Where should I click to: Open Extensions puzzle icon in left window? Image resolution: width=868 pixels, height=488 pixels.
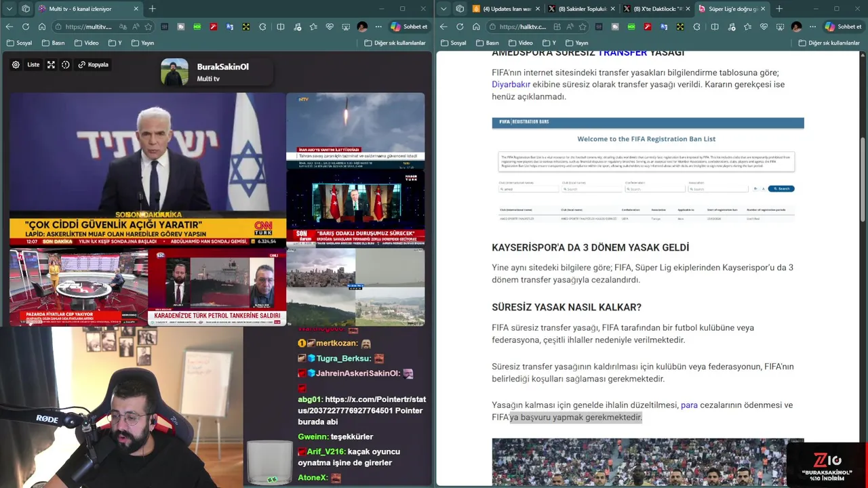coord(264,26)
